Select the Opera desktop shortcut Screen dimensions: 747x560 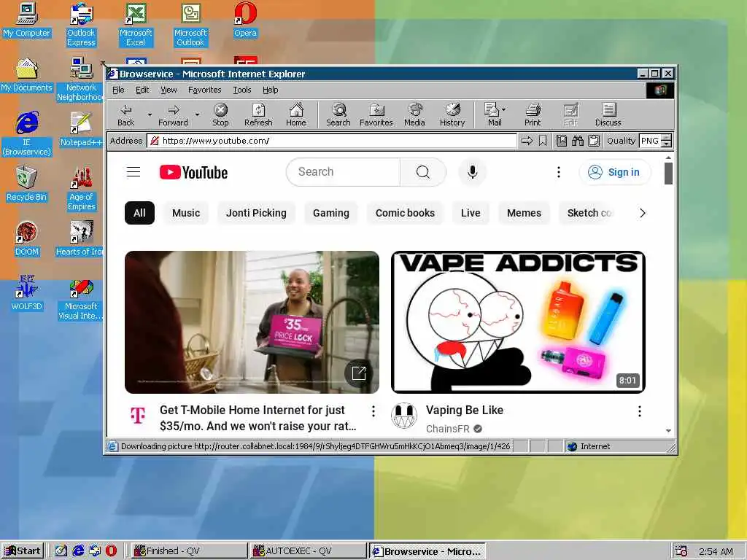[x=245, y=20]
